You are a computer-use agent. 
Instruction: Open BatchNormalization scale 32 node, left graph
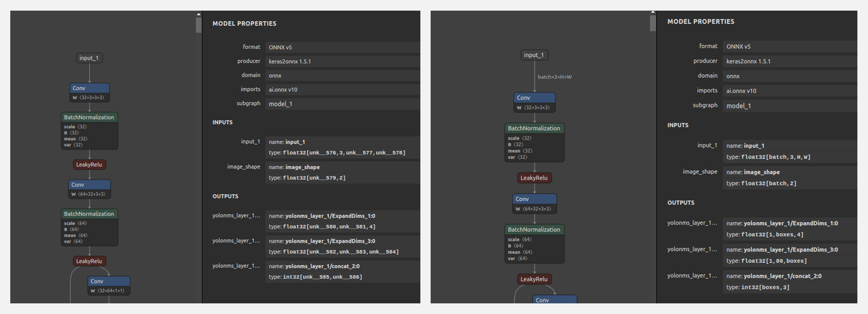[89, 131]
